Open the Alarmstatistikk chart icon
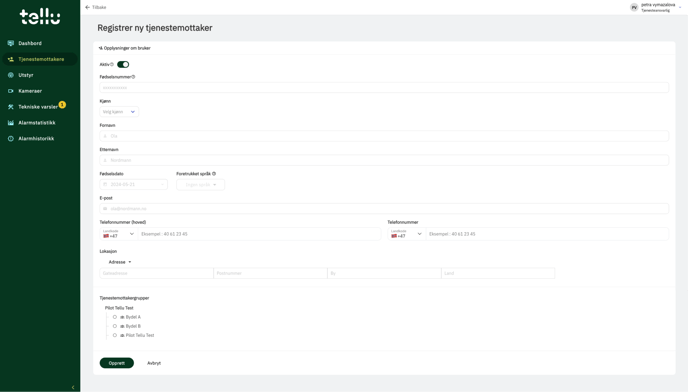 [x=11, y=123]
